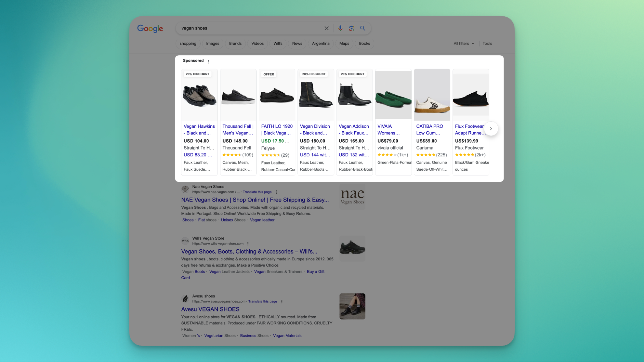This screenshot has width=644, height=362.
Task: Click the 20% DISCOUNT badge on Vegan Hawkins
Action: pyautogui.click(x=197, y=74)
